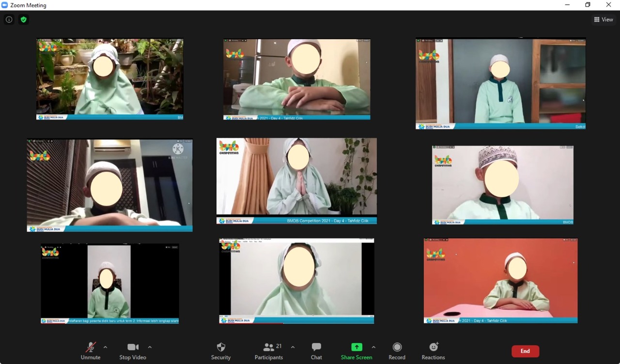Screen dimensions: 620x364
Task: Expand participants options arrow
Action: [293, 347]
